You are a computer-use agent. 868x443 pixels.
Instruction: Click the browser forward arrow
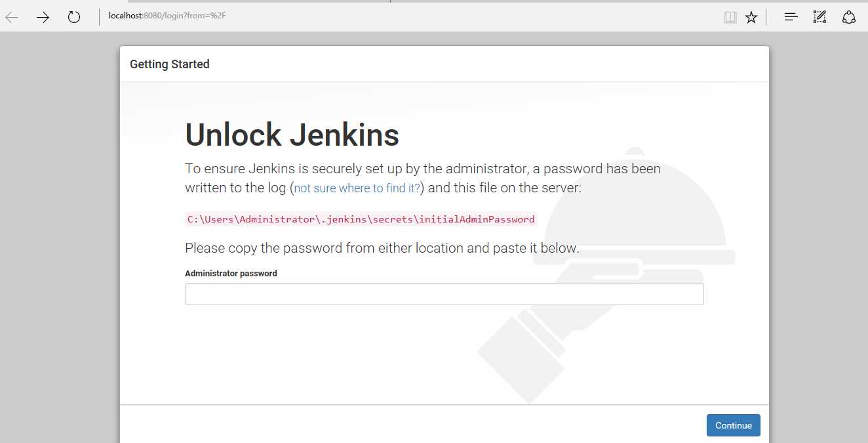(x=43, y=17)
